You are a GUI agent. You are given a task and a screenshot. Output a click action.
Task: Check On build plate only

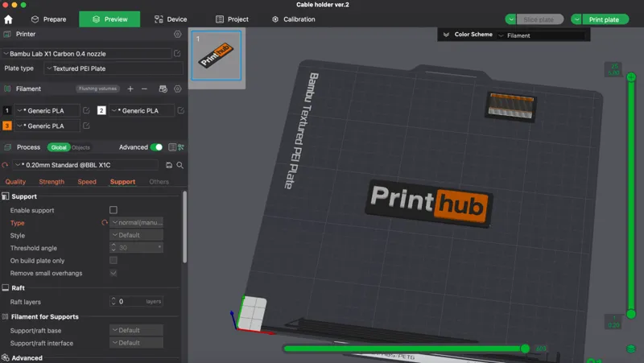point(114,260)
